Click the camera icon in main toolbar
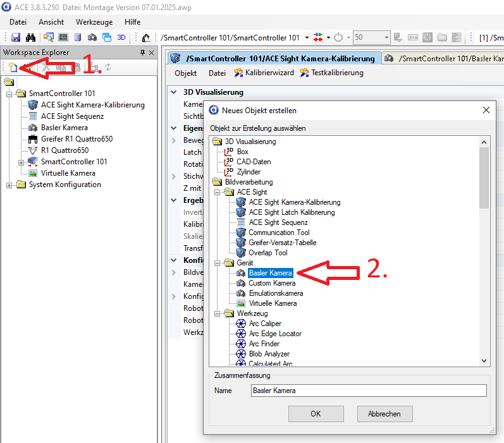504x443 pixels. [92, 38]
